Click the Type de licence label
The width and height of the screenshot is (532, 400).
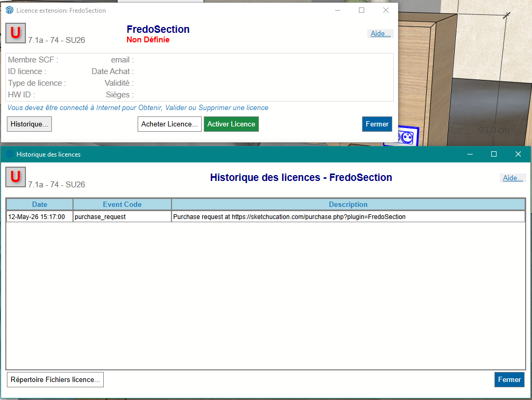(37, 83)
